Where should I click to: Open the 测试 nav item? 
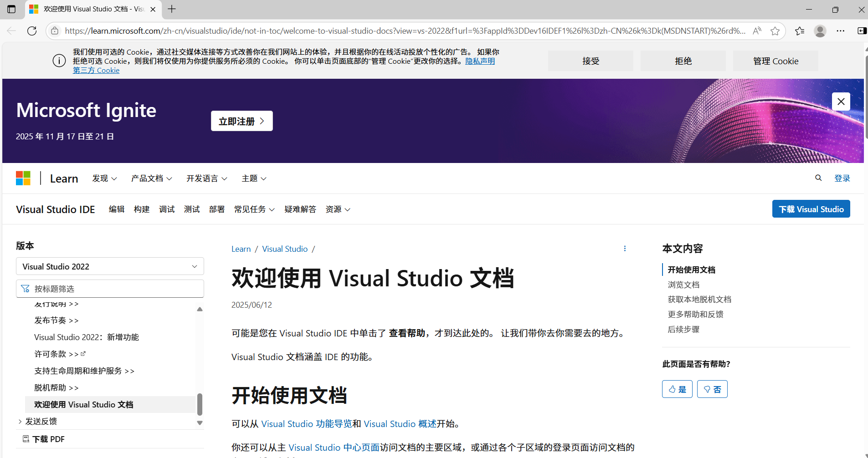[192, 209]
